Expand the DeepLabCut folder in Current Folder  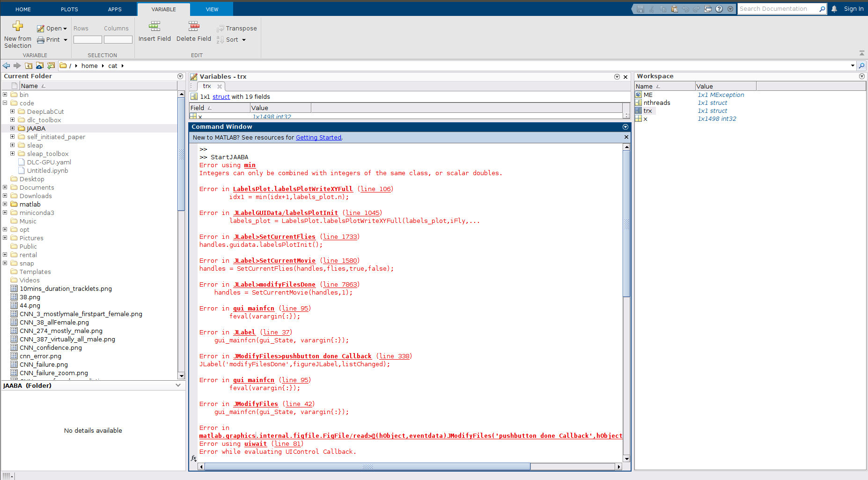[x=13, y=111]
